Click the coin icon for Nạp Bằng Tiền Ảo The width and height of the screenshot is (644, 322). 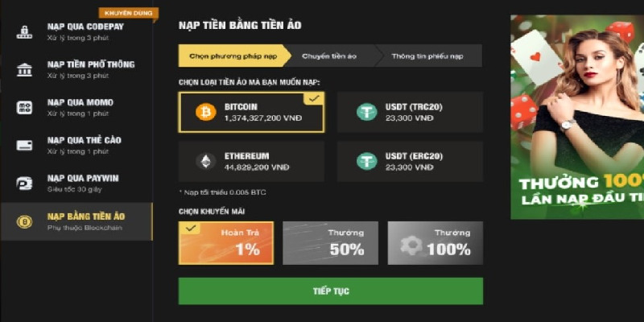pos(24,221)
